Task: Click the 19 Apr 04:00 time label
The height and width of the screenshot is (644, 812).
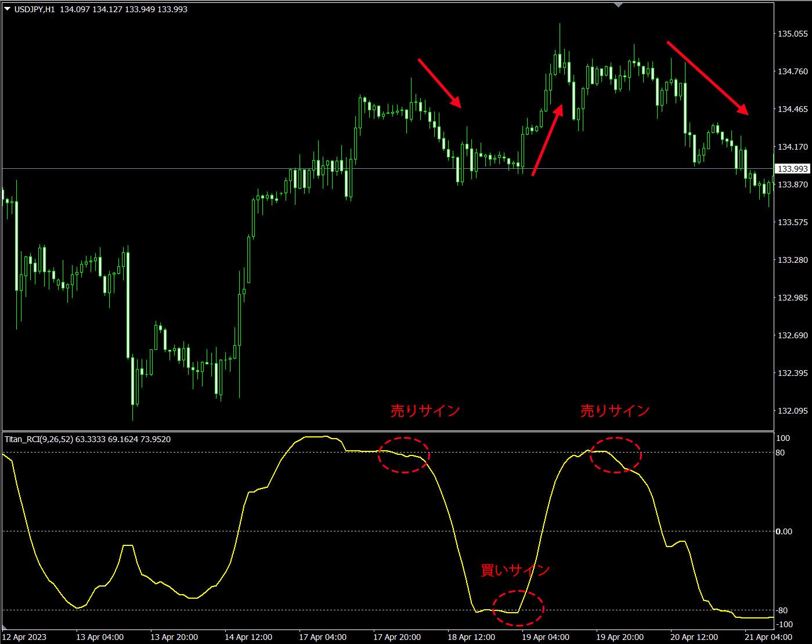Action: point(546,637)
